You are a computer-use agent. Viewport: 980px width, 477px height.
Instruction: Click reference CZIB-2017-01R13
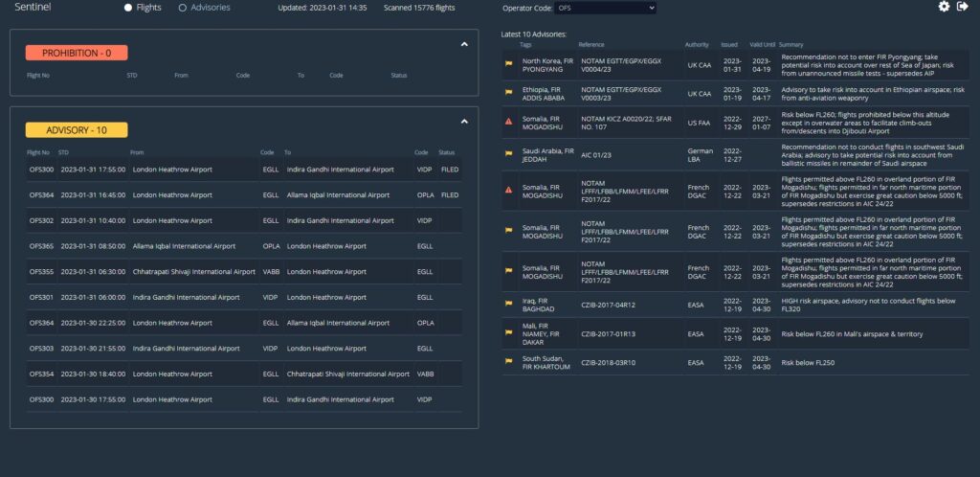608,334
